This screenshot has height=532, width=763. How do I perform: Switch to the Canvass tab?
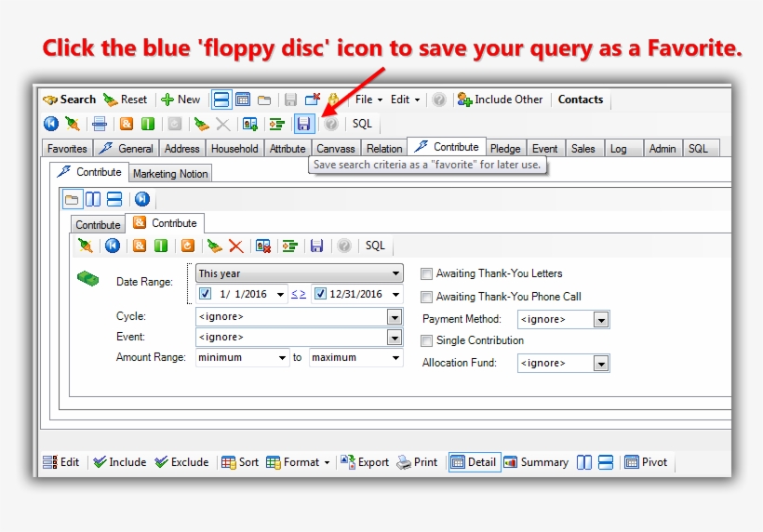pyautogui.click(x=336, y=148)
